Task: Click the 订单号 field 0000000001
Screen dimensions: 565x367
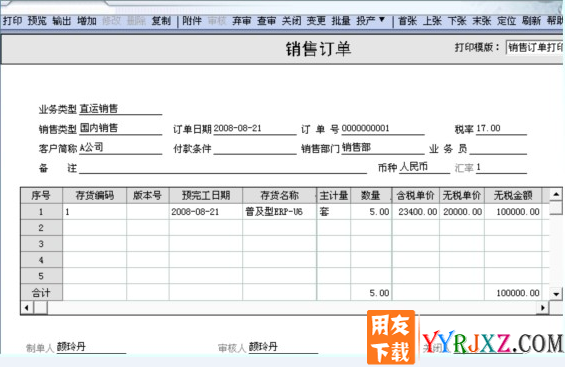Action: pyautogui.click(x=383, y=129)
